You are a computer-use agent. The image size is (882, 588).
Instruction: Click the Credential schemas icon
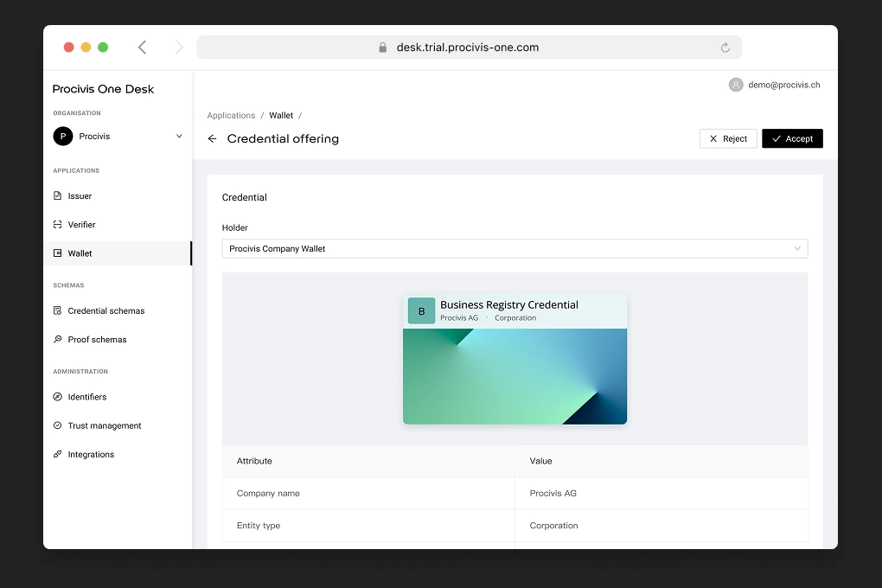pos(57,310)
